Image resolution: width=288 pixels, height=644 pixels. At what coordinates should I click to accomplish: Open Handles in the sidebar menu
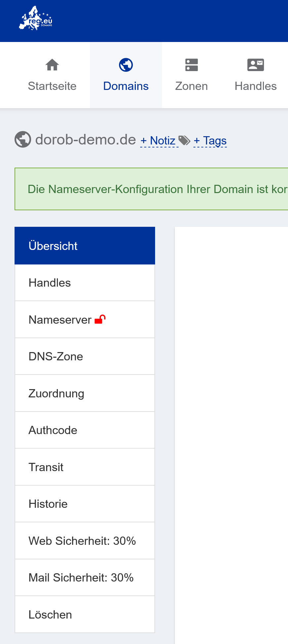click(85, 283)
